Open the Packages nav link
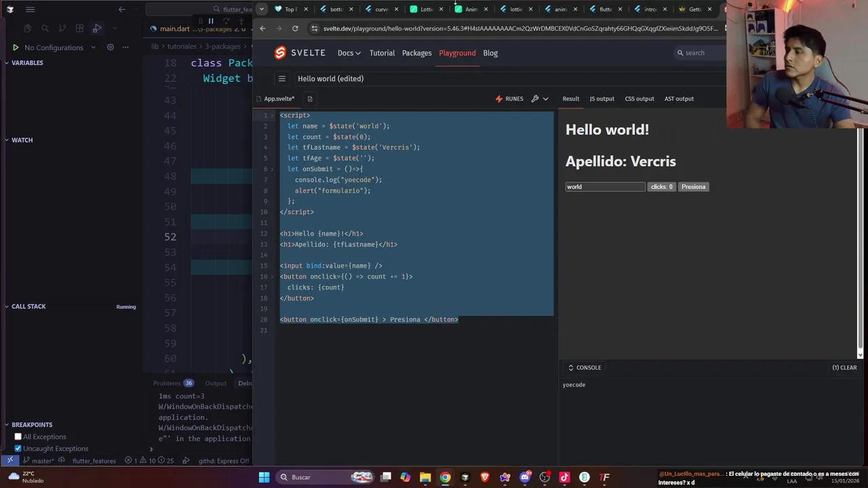The height and width of the screenshot is (488, 868). 416,53
